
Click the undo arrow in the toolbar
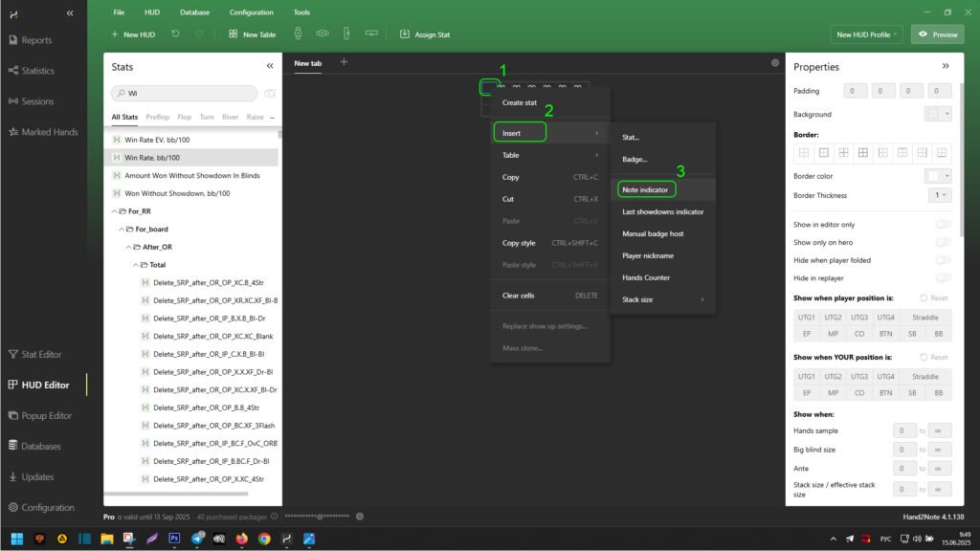click(x=175, y=34)
